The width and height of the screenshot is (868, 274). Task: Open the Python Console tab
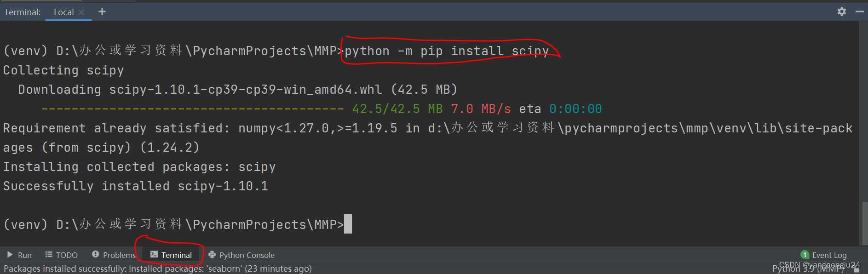241,255
